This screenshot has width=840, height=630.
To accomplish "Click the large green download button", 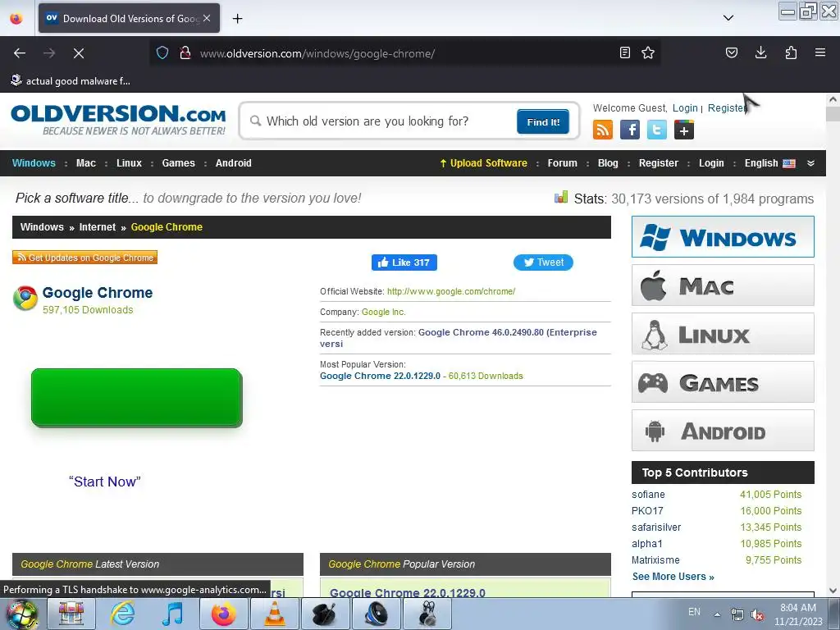I will pyautogui.click(x=137, y=398).
